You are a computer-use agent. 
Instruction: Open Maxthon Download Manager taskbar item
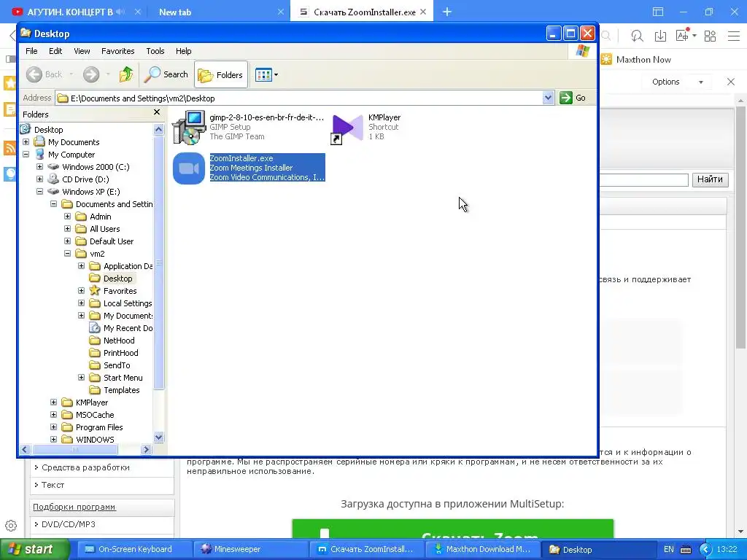click(x=481, y=550)
